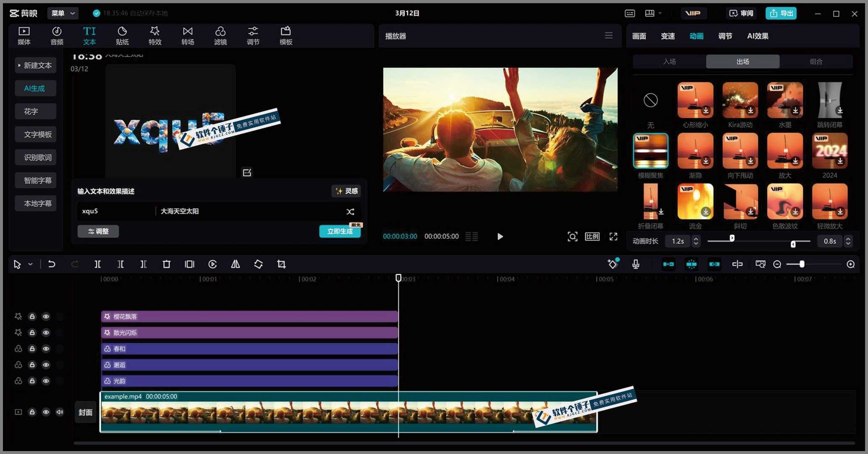The width and height of the screenshot is (868, 454).
Task: Click the split clip tool icon
Action: click(x=97, y=264)
